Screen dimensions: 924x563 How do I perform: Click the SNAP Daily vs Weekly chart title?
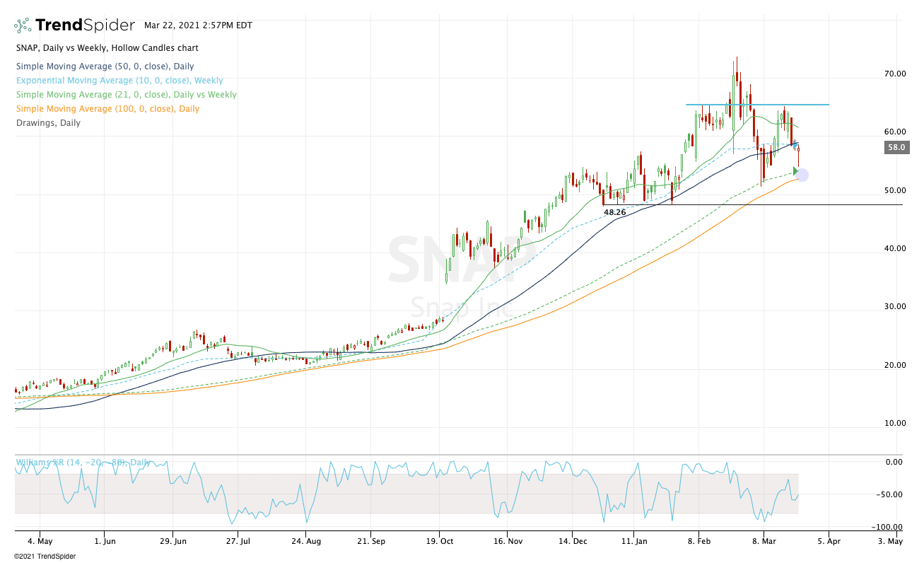[107, 48]
